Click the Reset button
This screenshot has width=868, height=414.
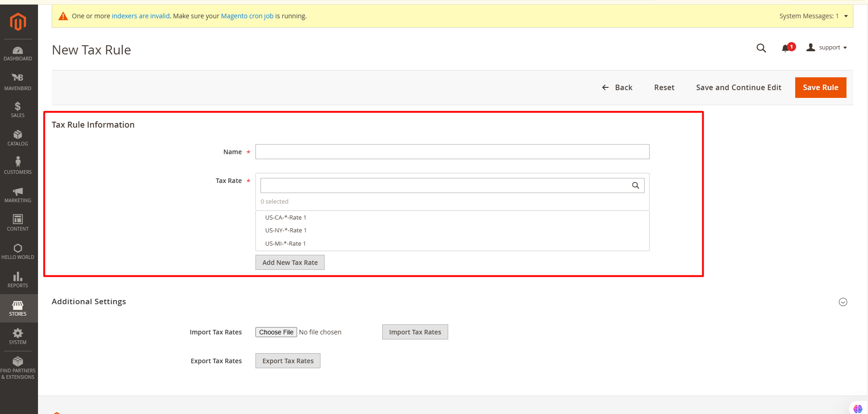(664, 87)
